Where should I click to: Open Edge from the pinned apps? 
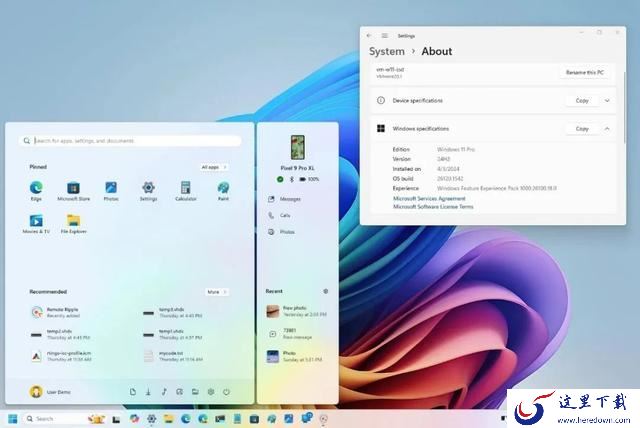(x=36, y=191)
